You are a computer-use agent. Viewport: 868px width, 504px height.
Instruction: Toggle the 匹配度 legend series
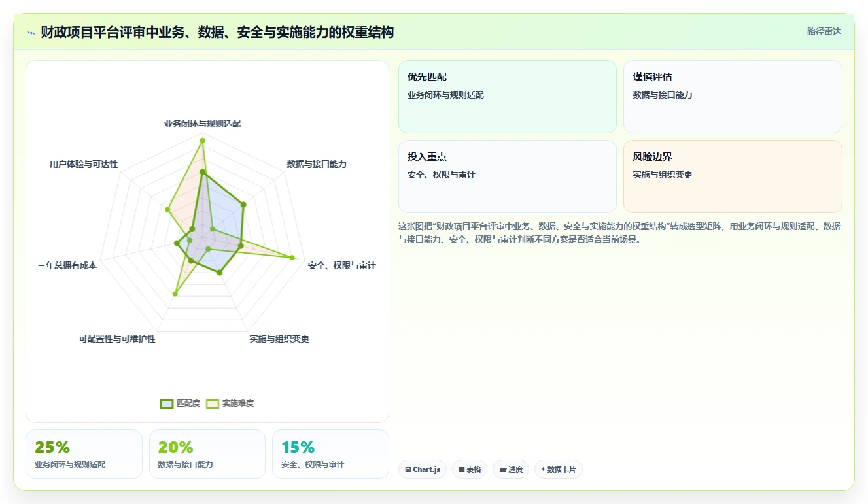[x=180, y=403]
